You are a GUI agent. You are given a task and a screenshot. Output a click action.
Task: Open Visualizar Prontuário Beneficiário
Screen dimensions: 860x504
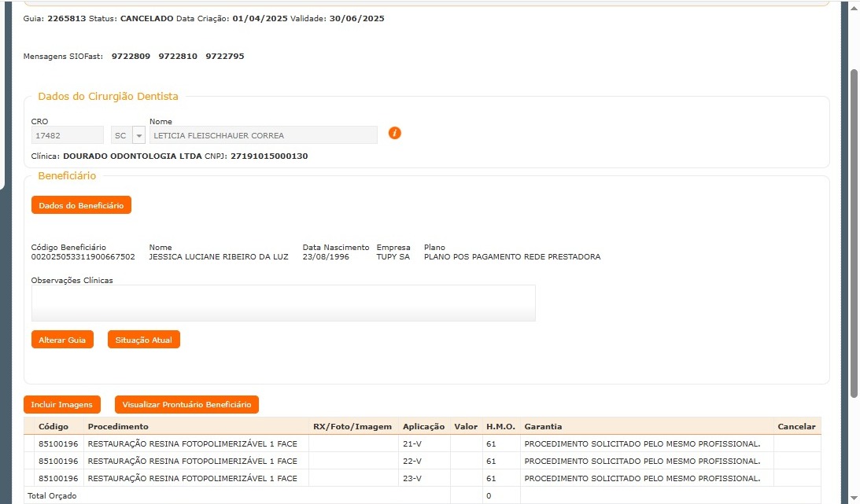[x=186, y=404]
